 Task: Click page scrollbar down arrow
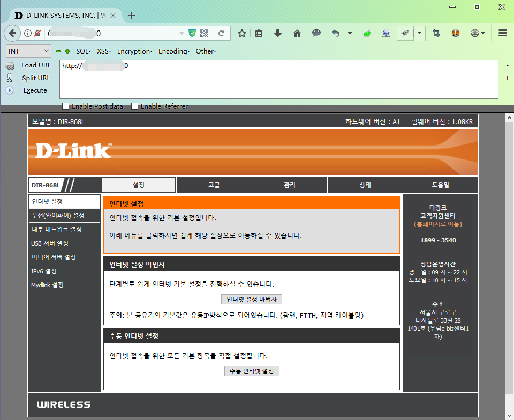click(509, 415)
